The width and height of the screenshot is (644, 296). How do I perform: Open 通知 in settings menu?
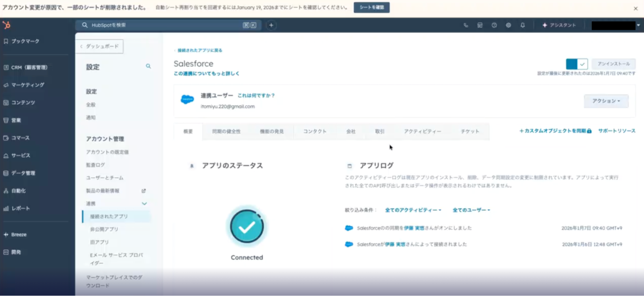tap(91, 118)
